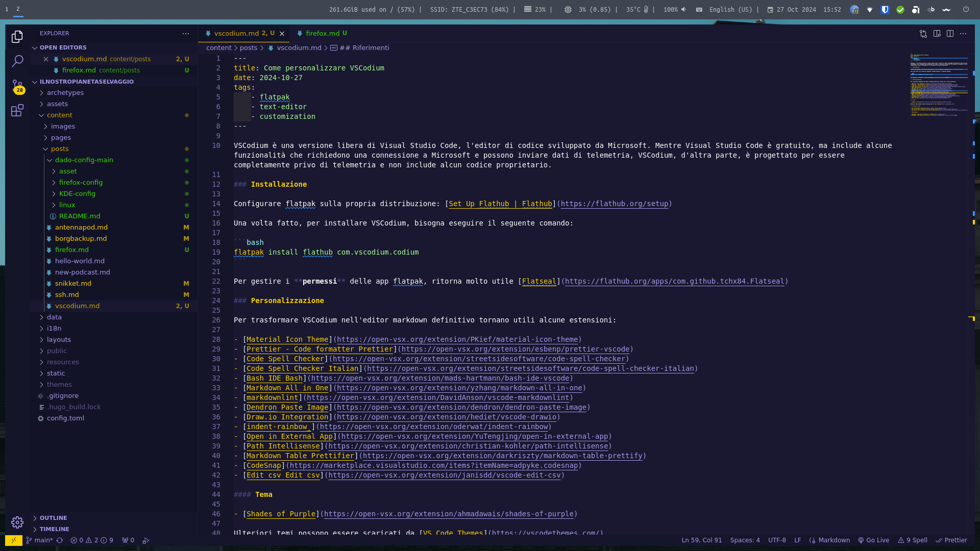Click the power icon in the top bar

(x=966, y=9)
